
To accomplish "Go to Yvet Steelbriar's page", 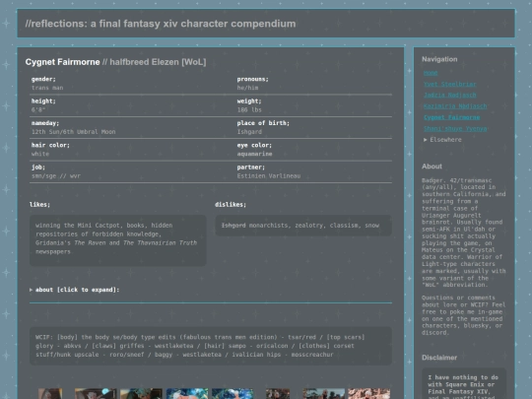I will pos(450,84).
